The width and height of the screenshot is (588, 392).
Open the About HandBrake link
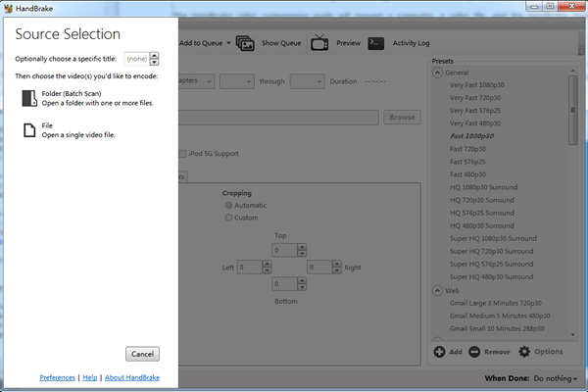click(x=132, y=377)
